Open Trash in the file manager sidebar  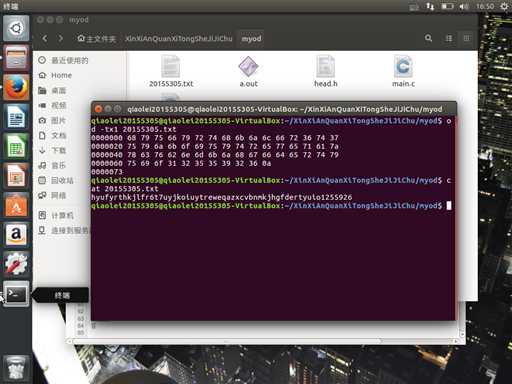coord(56,180)
